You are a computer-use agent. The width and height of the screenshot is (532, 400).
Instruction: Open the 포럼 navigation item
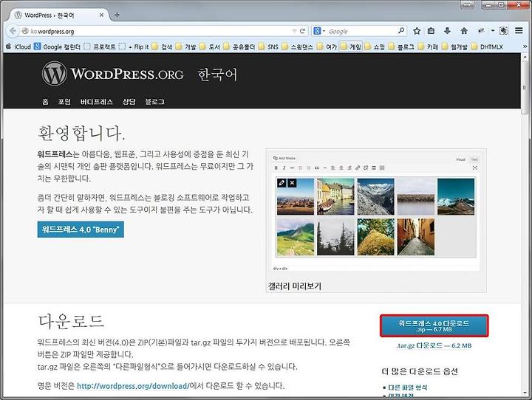[64, 102]
